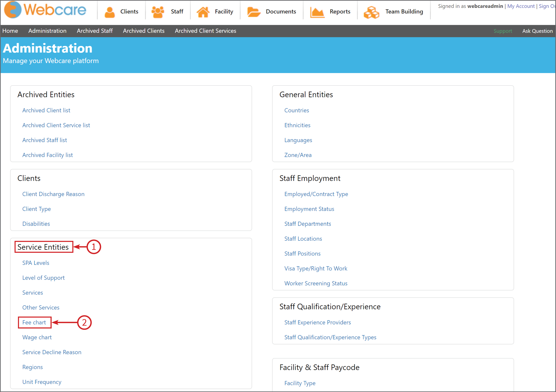
Task: Open Staff Experience Providers link
Action: tap(317, 322)
